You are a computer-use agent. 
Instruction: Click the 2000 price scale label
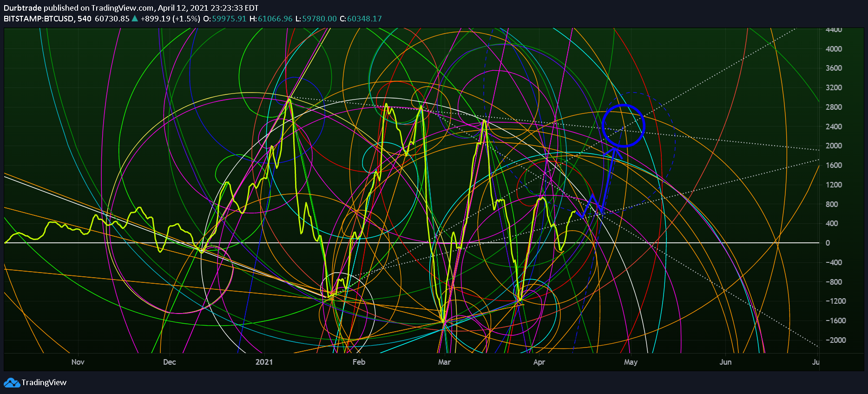click(834, 146)
